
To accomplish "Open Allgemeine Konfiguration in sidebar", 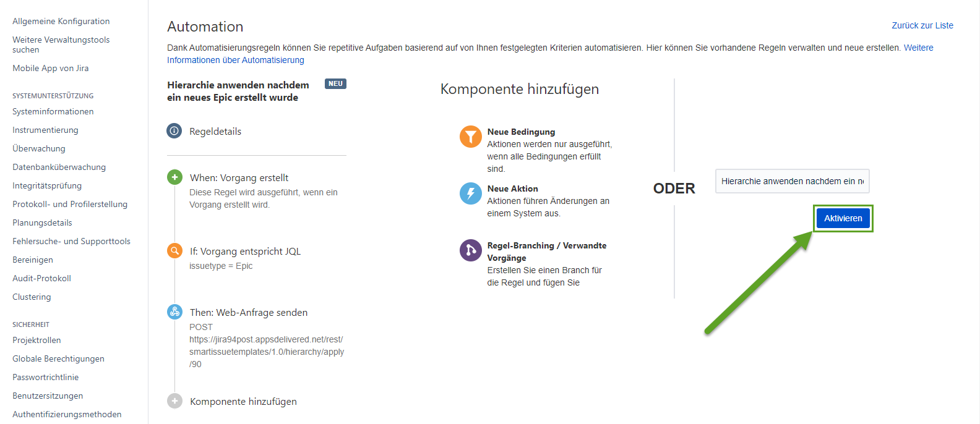I will point(61,21).
